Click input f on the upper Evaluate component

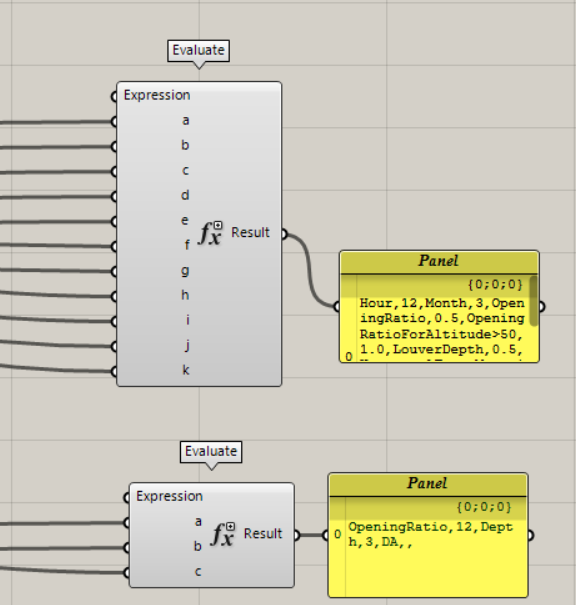187,245
